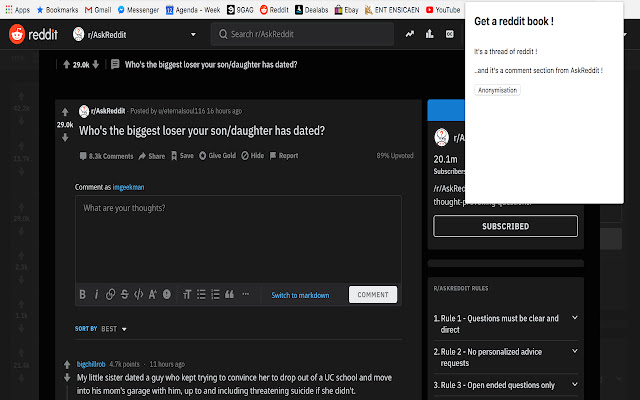This screenshot has height=400, width=640.
Task: View the 8.3k Comments
Action: point(106,156)
